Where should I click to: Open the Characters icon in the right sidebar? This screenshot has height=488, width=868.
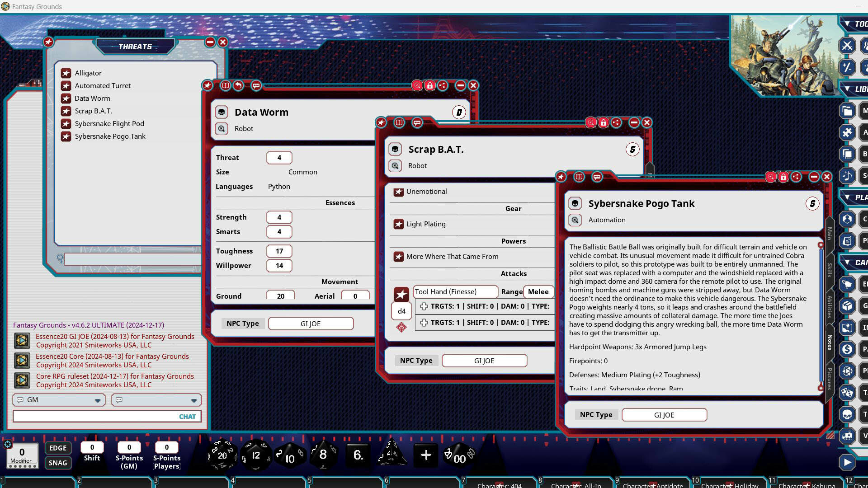click(x=848, y=219)
